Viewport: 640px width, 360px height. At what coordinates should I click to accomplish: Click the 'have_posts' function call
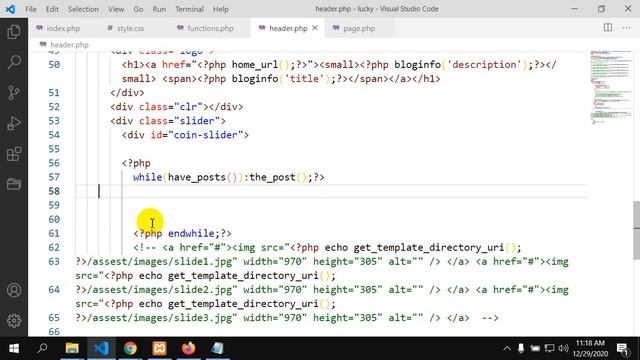pos(197,177)
